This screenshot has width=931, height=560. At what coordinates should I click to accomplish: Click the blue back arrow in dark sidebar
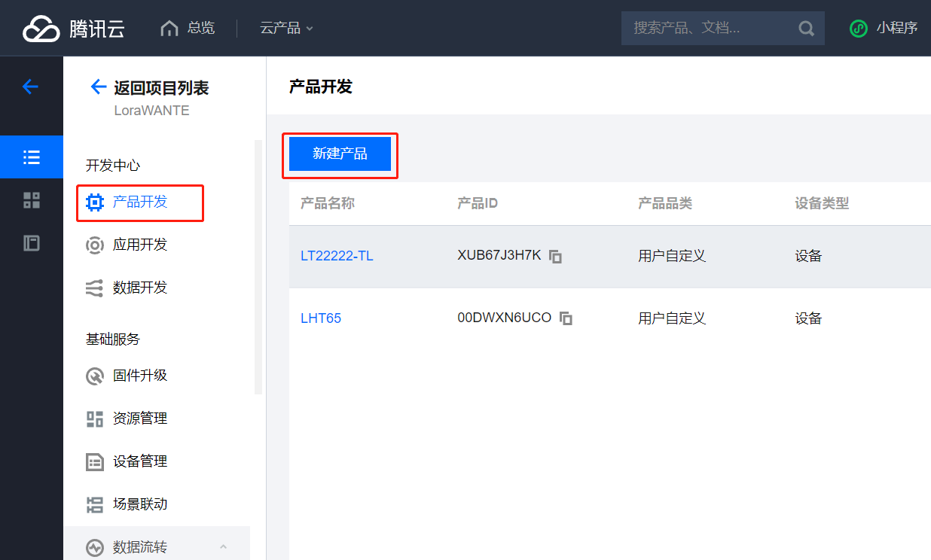tap(30, 87)
